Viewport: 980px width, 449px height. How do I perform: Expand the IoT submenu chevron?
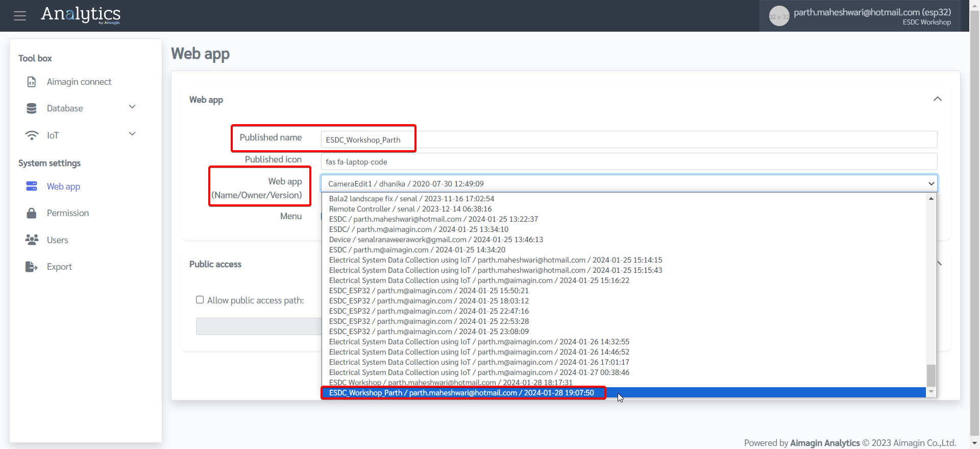[x=132, y=134]
